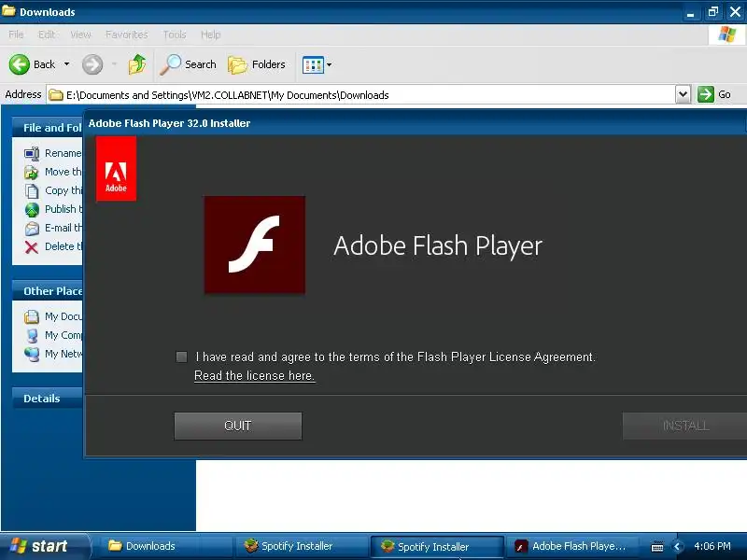Click the Flash Player 'f' logo
This screenshot has height=560, width=747.
pyautogui.click(x=255, y=245)
